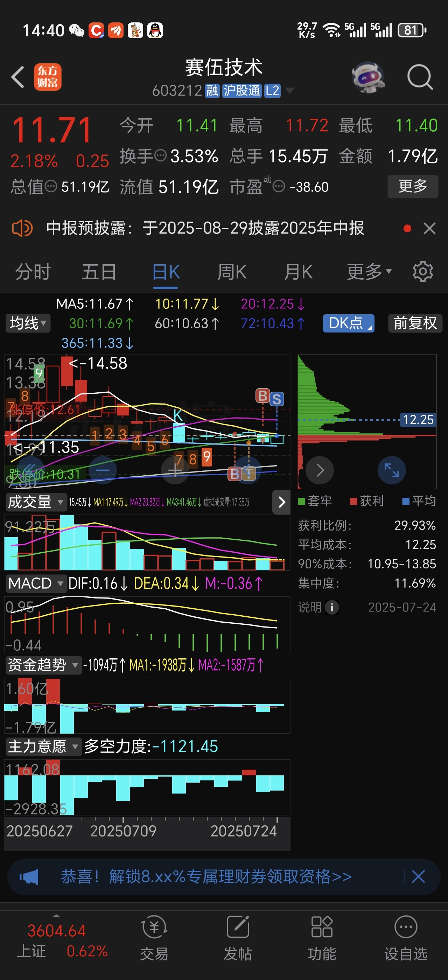The width and height of the screenshot is (448, 980).
Task: Tap the WeChat icon in status bar
Action: pos(76,30)
